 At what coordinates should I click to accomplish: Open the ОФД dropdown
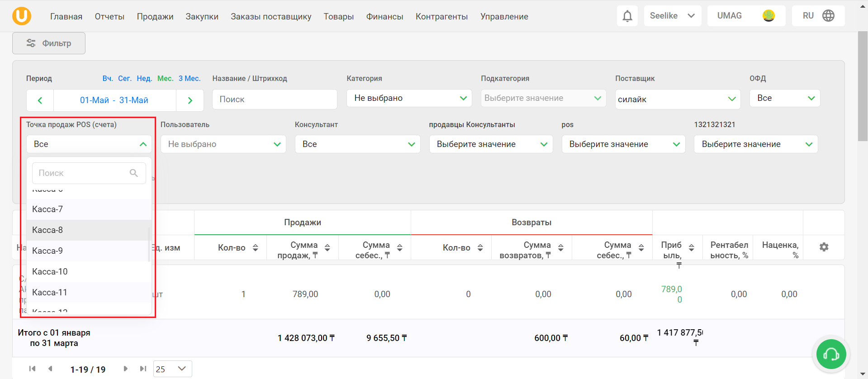coord(785,98)
